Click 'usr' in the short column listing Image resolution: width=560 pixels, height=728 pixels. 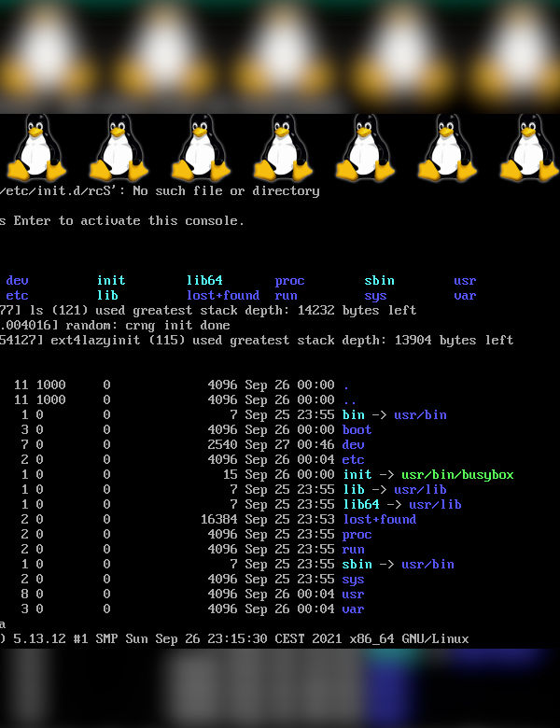(x=465, y=281)
